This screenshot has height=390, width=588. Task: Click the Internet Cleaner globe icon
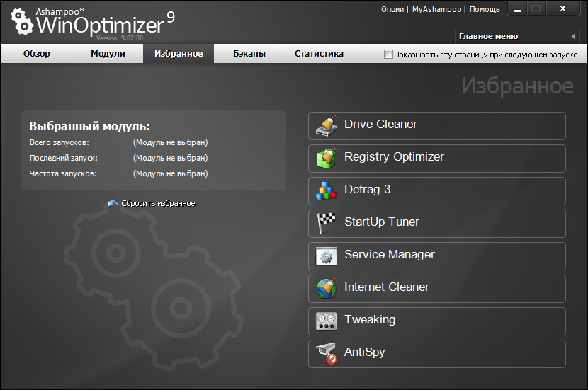coord(326,289)
